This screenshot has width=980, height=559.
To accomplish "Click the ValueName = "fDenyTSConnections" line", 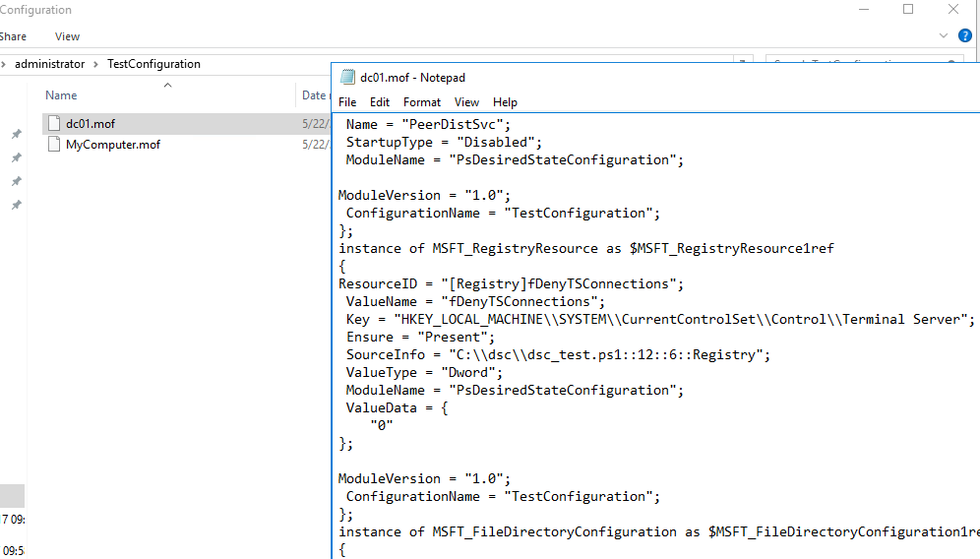I will (x=475, y=301).
